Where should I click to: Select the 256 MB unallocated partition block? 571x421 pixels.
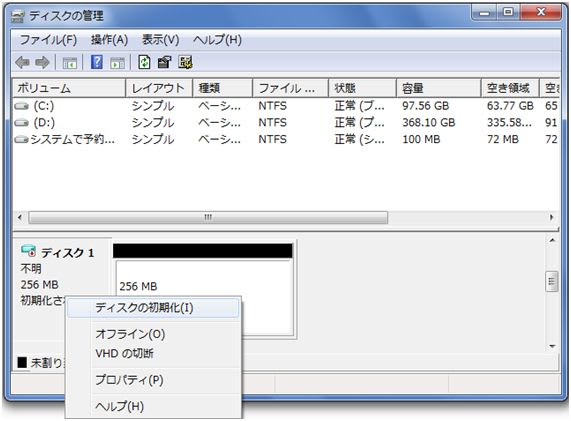tap(204, 290)
